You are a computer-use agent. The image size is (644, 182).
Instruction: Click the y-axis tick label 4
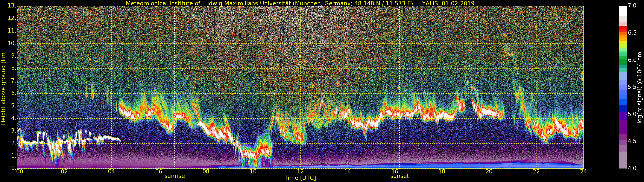pos(14,118)
